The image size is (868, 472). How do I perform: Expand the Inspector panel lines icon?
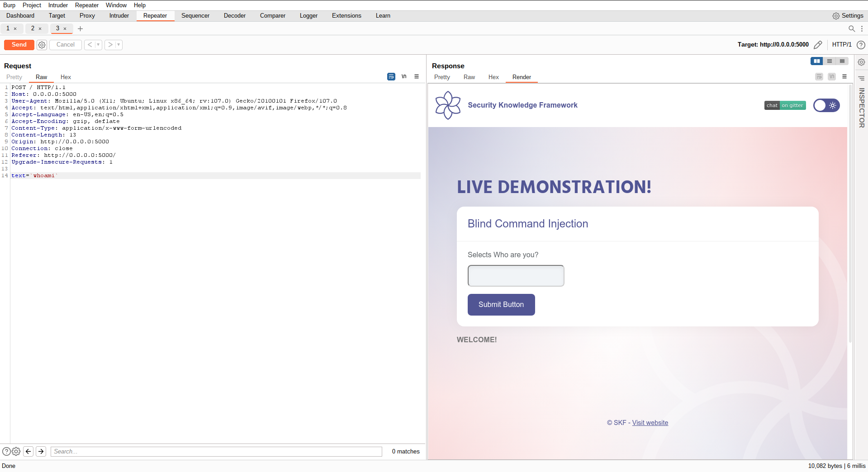[861, 79]
